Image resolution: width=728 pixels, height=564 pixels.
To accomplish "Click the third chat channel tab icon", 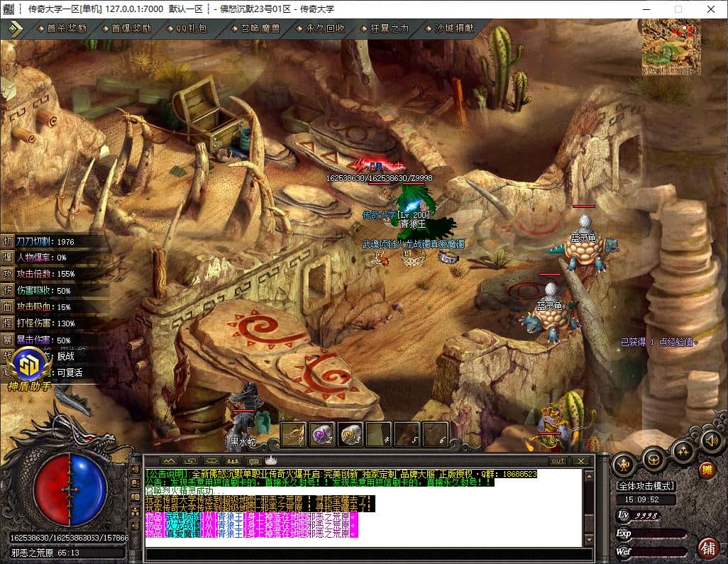I will click(211, 461).
